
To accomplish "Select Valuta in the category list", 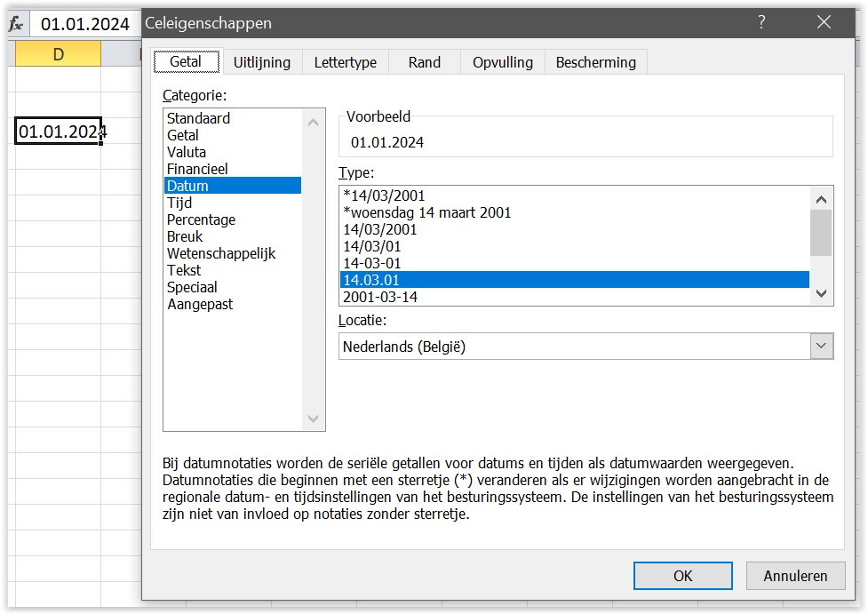I will (x=187, y=152).
